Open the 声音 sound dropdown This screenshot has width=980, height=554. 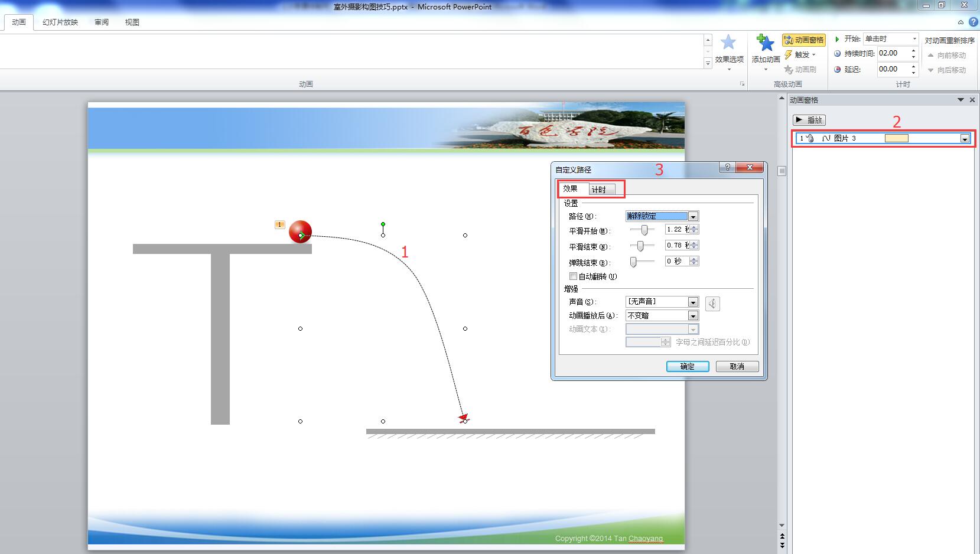[693, 302]
